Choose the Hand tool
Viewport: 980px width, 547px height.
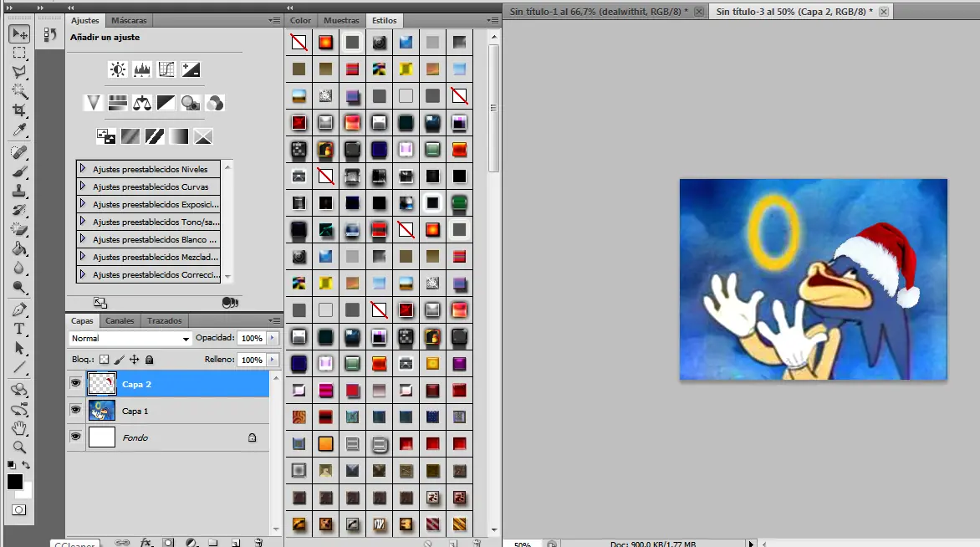tap(19, 428)
